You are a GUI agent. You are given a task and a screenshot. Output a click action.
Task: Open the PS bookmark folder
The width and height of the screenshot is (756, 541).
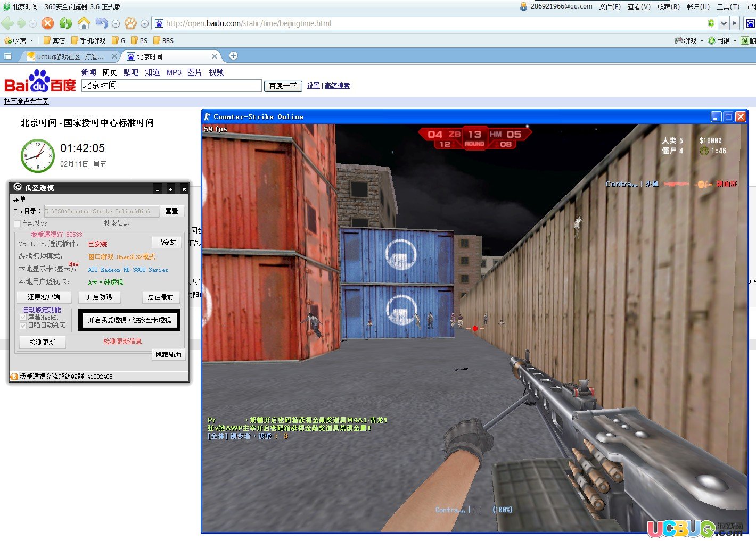[139, 40]
